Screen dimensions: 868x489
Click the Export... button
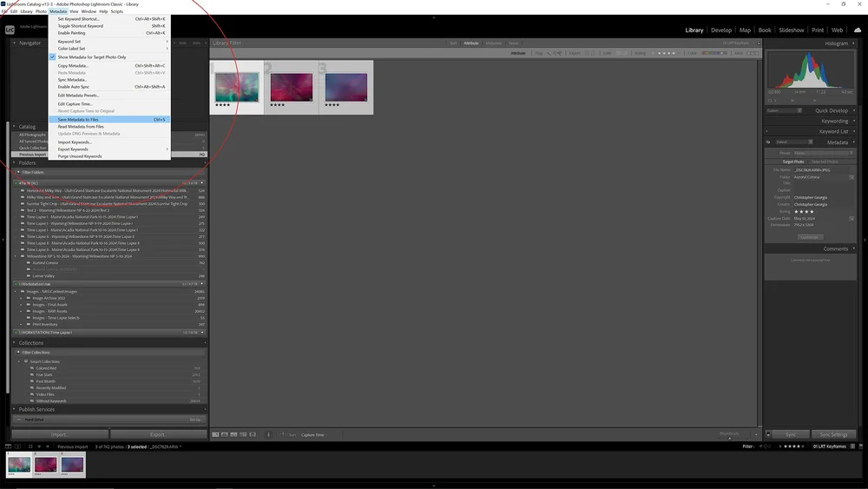(x=158, y=435)
